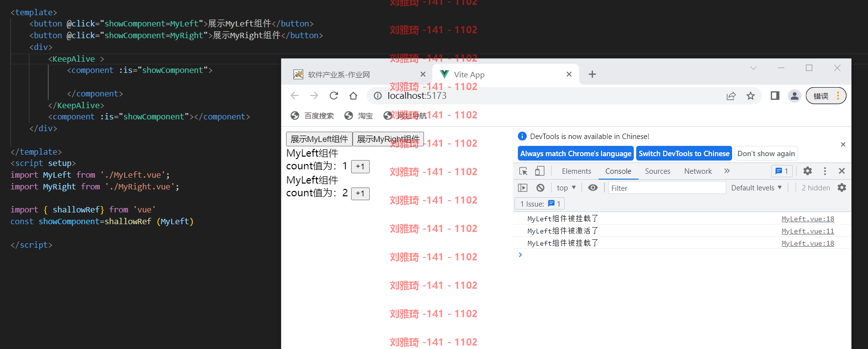Switch to the Console tab
Image resolution: width=868 pixels, height=349 pixels.
(618, 171)
